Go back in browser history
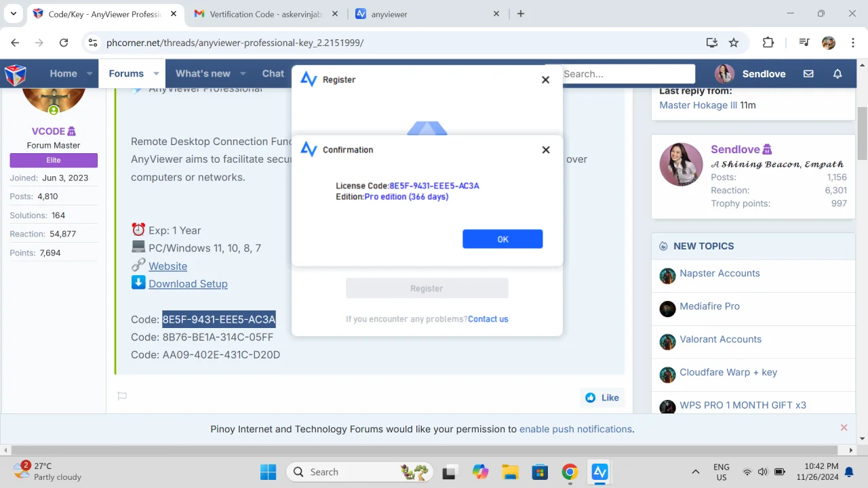This screenshot has width=868, height=488. [15, 43]
